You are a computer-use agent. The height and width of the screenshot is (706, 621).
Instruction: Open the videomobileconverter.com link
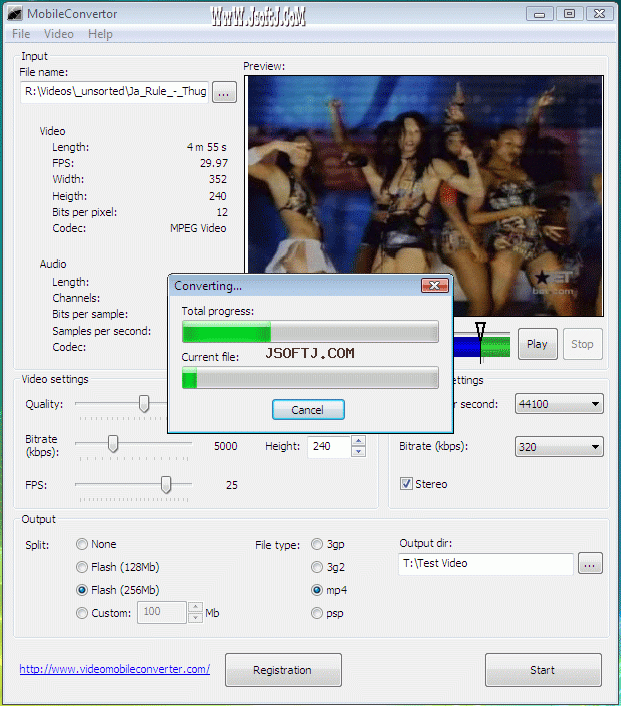pyautogui.click(x=115, y=669)
